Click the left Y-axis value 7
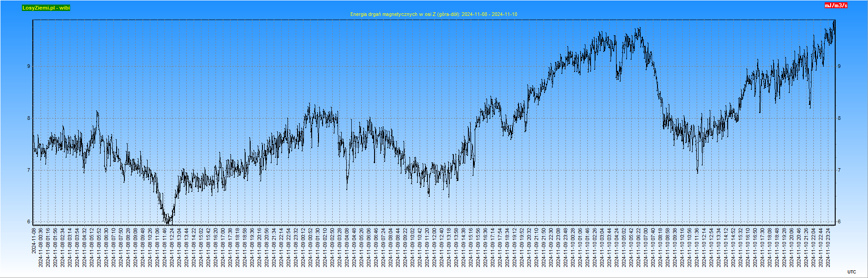This screenshot has width=868, height=278. 29,170
